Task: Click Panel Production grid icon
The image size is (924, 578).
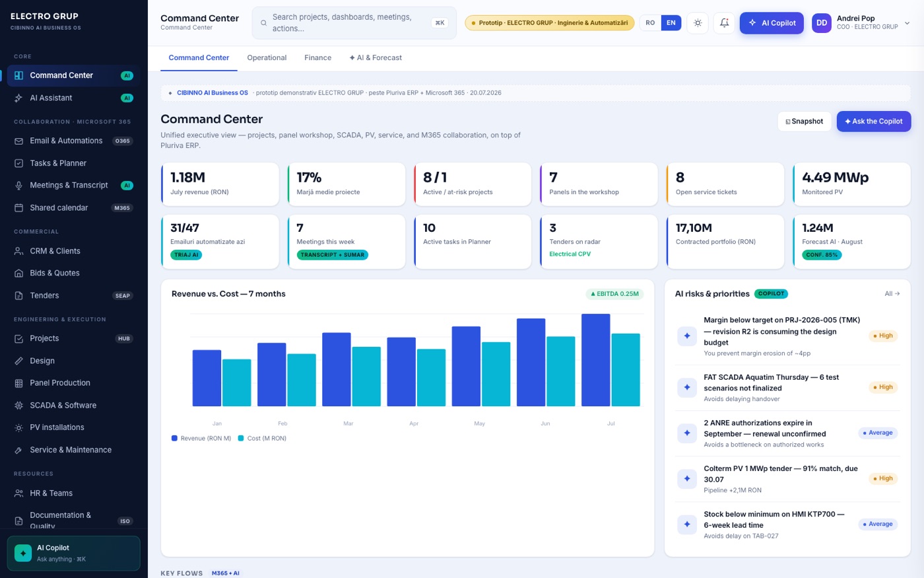Action: pos(19,383)
